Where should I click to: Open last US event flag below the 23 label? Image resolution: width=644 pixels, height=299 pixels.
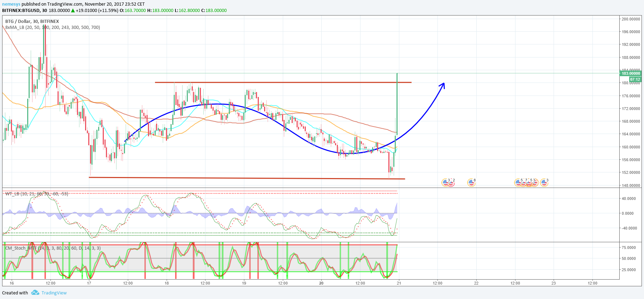[x=544, y=183]
